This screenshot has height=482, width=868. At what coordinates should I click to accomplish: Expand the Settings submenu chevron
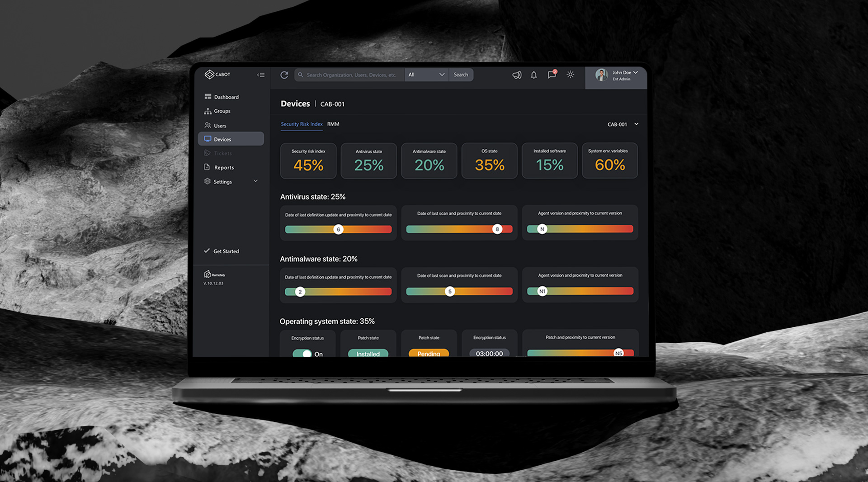point(255,181)
